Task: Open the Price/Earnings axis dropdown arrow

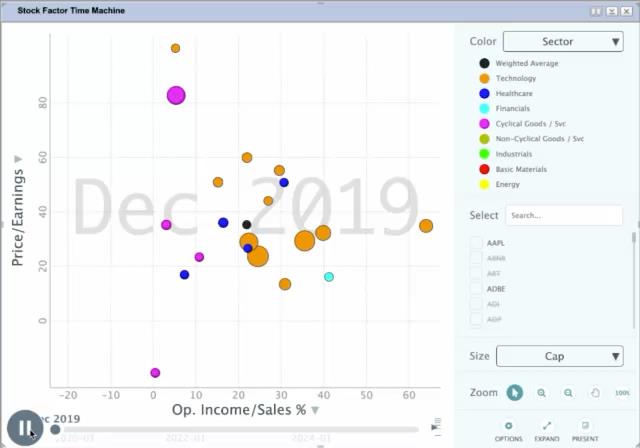Action: [x=17, y=160]
